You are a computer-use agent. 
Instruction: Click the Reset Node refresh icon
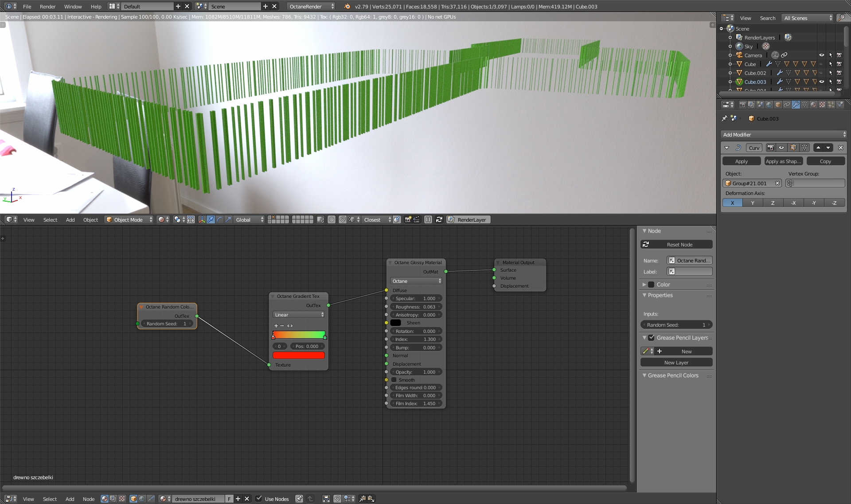pyautogui.click(x=646, y=244)
